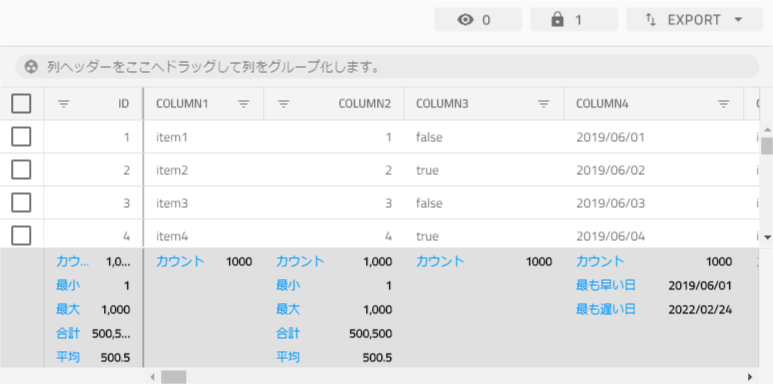This screenshot has width=773, height=384.
Task: Click the vertical scrollbar up arrow
Action: (x=767, y=129)
